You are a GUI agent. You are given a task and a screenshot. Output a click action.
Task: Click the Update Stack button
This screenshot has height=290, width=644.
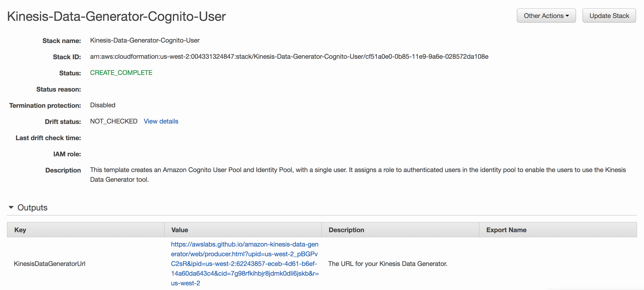609,16
